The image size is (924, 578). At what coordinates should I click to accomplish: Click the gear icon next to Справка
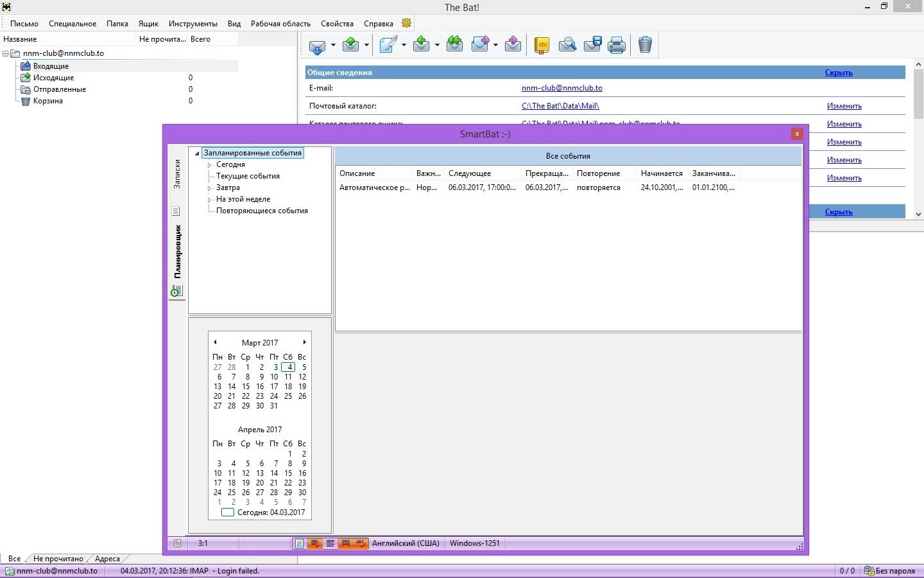(x=406, y=23)
